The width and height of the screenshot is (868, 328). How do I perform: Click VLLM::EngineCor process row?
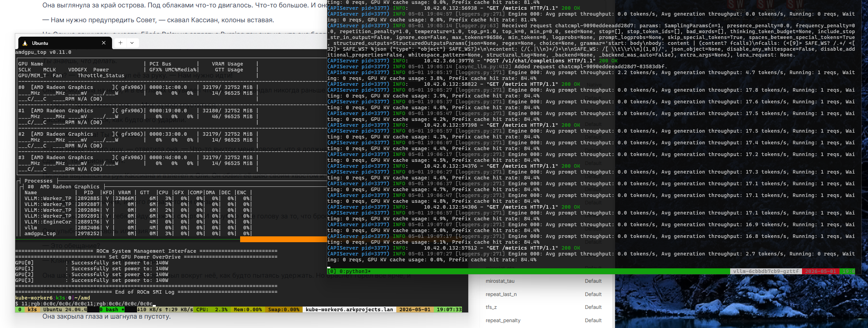[137, 222]
